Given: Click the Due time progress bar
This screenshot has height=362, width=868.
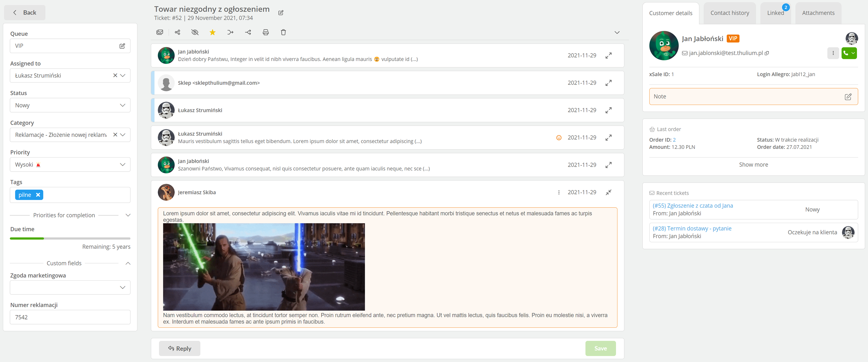Looking at the screenshot, I should [x=70, y=238].
